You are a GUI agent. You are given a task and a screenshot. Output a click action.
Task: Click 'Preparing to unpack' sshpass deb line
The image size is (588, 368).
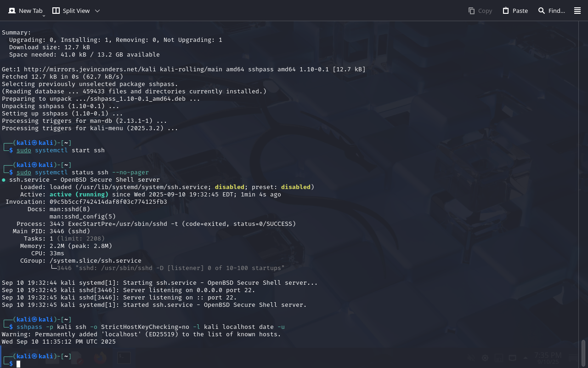[x=101, y=99]
